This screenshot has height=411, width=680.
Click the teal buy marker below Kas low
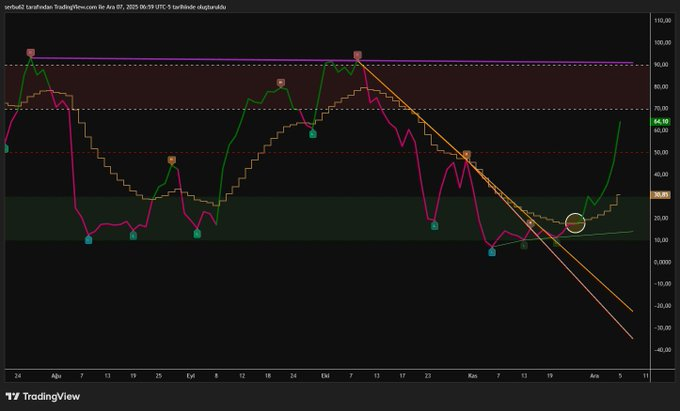click(x=492, y=252)
